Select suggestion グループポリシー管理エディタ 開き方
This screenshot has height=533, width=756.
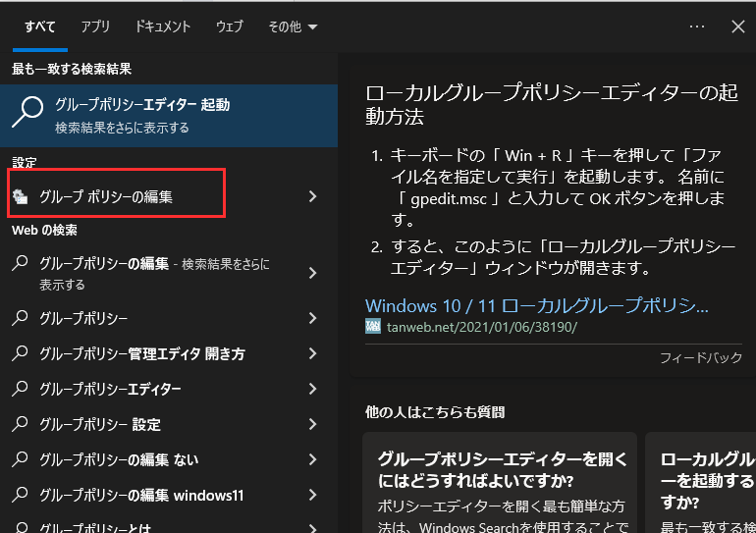(x=169, y=353)
